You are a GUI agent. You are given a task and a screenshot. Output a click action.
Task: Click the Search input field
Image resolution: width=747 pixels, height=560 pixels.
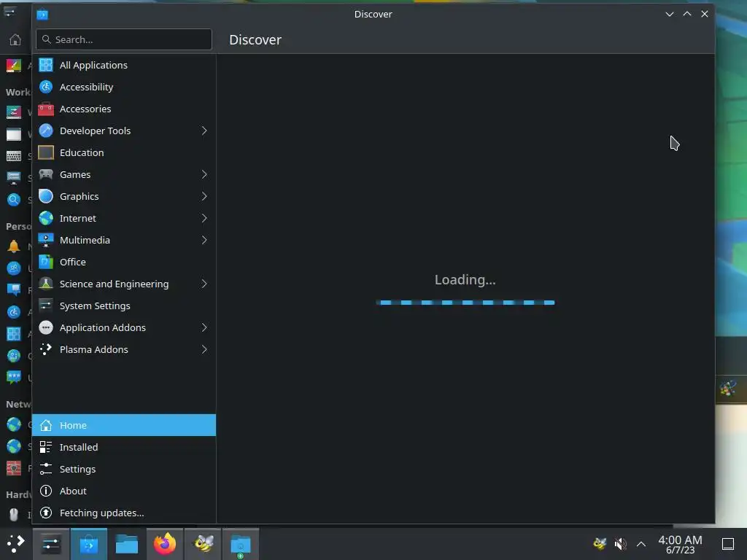(x=124, y=39)
